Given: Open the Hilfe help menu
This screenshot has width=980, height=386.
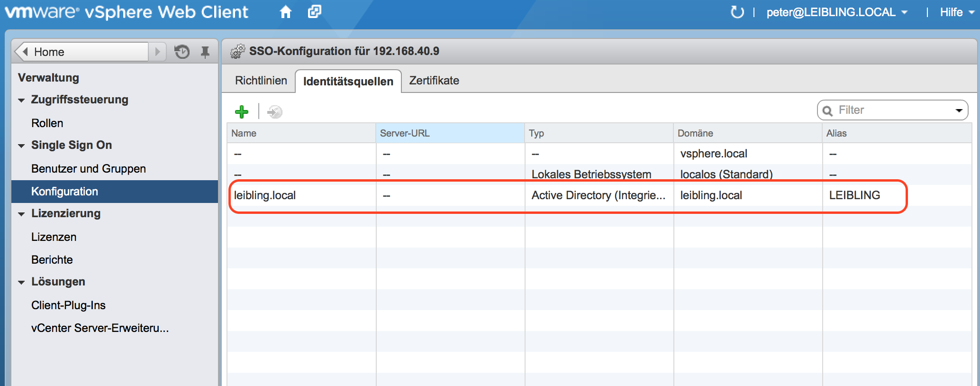Looking at the screenshot, I should pyautogui.click(x=956, y=12).
